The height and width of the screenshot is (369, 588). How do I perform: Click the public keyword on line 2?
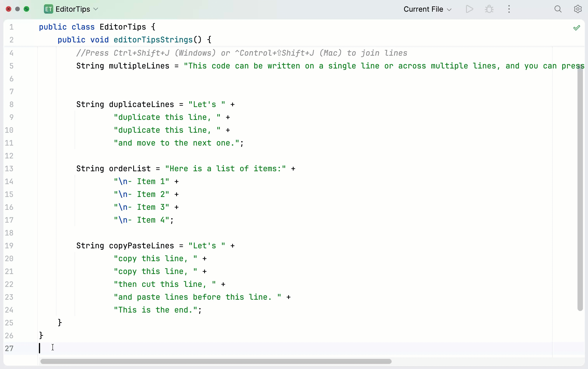click(71, 40)
